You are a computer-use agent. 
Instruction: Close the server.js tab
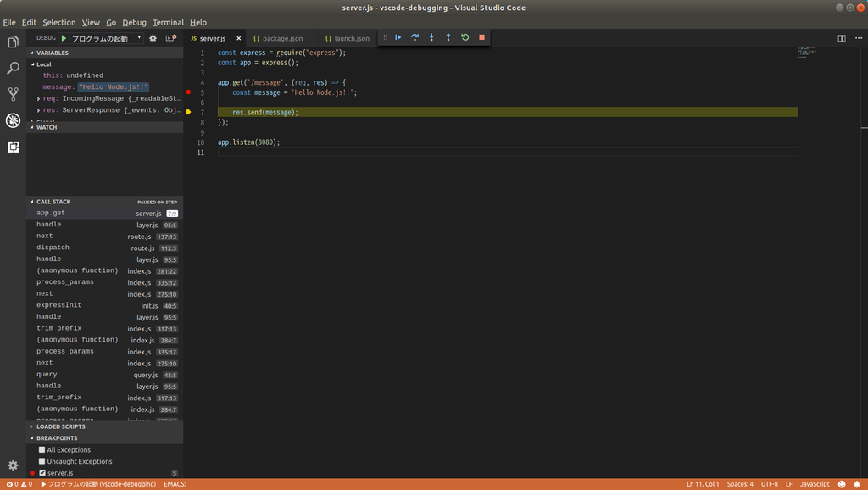point(239,38)
